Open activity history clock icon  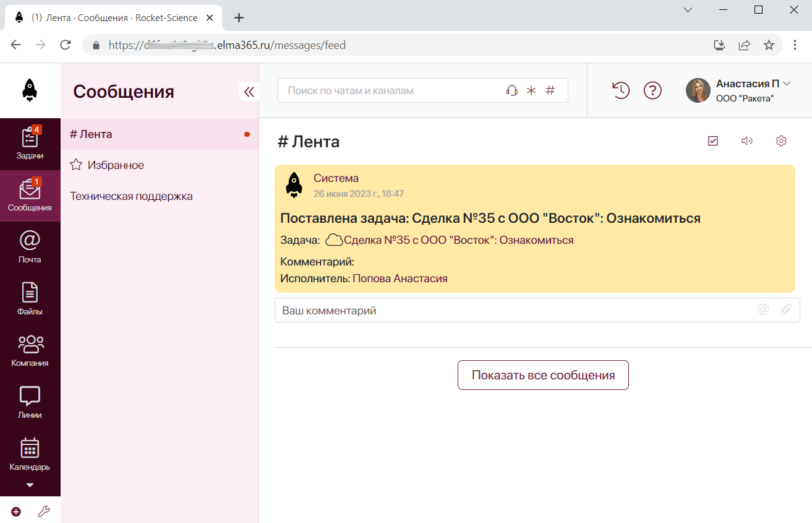click(621, 90)
